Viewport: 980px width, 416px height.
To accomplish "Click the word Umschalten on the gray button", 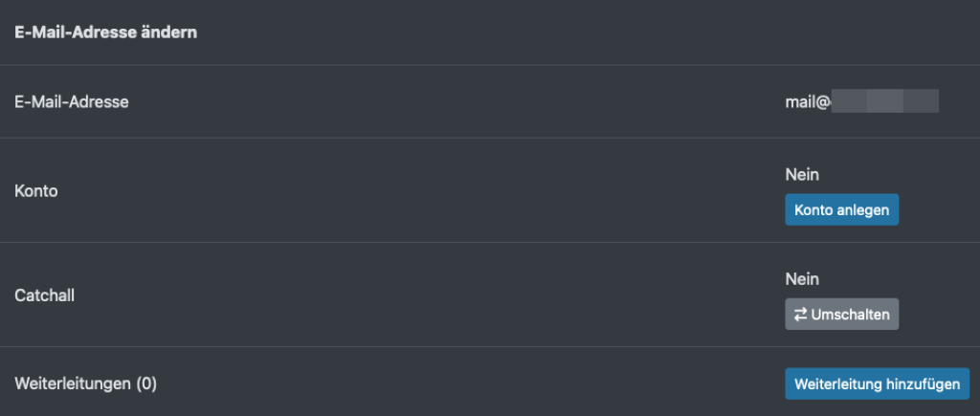I will point(850,315).
